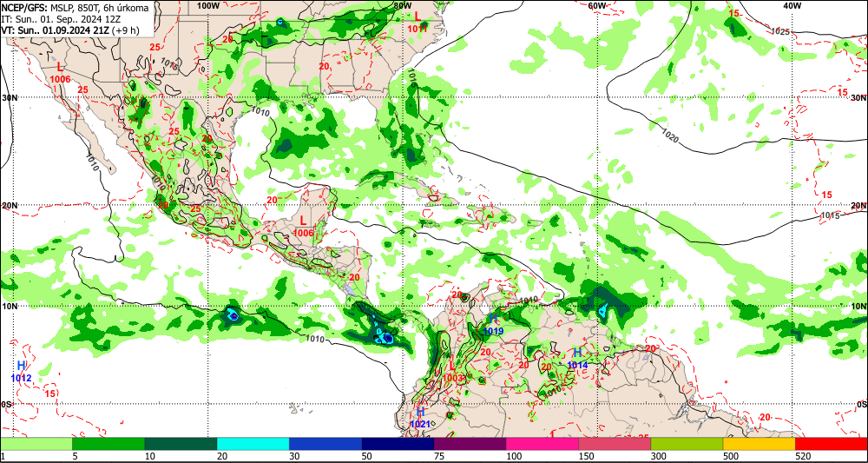This screenshot has width=868, height=463.
Task: Click the legend value "50"
Action: [367, 456]
